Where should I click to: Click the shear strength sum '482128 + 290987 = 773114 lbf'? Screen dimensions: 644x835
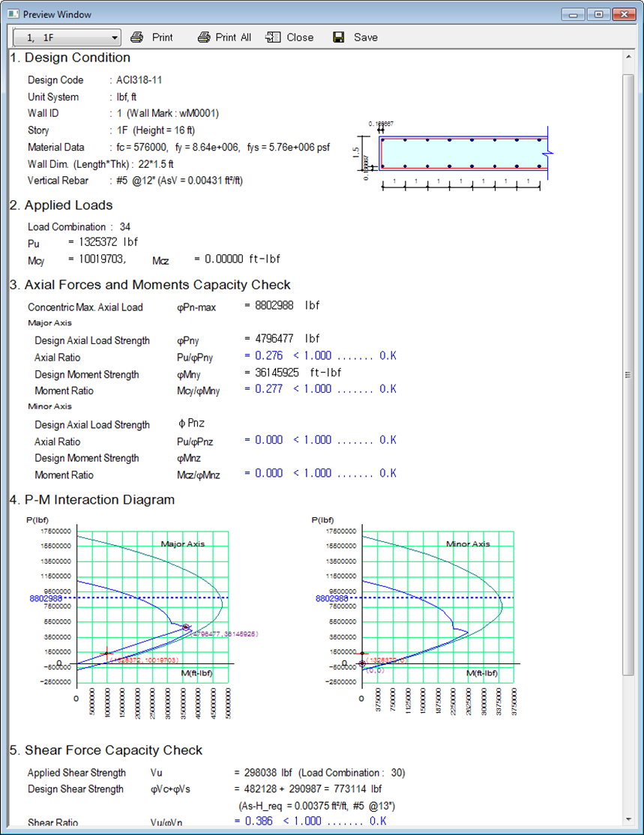pyautogui.click(x=313, y=789)
